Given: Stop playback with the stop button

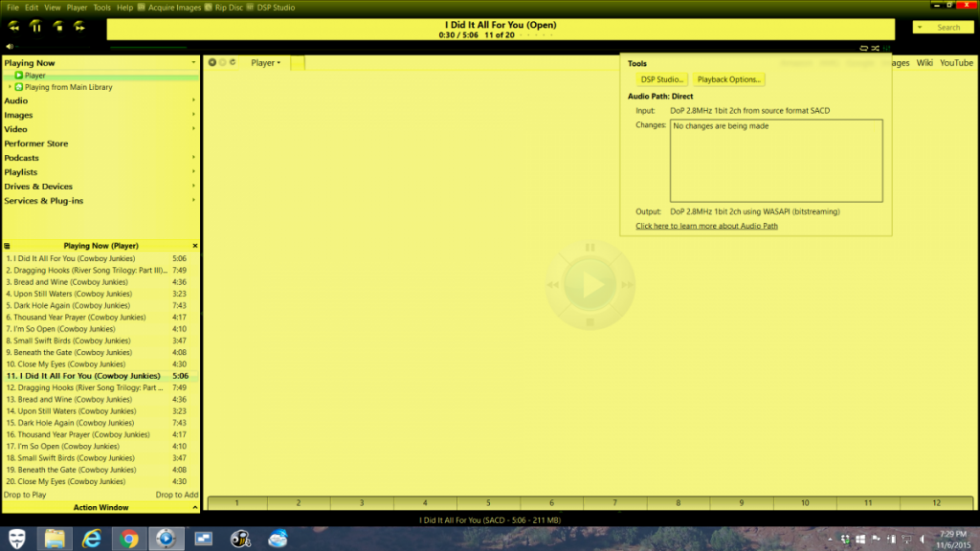Looking at the screenshot, I should pyautogui.click(x=58, y=27).
